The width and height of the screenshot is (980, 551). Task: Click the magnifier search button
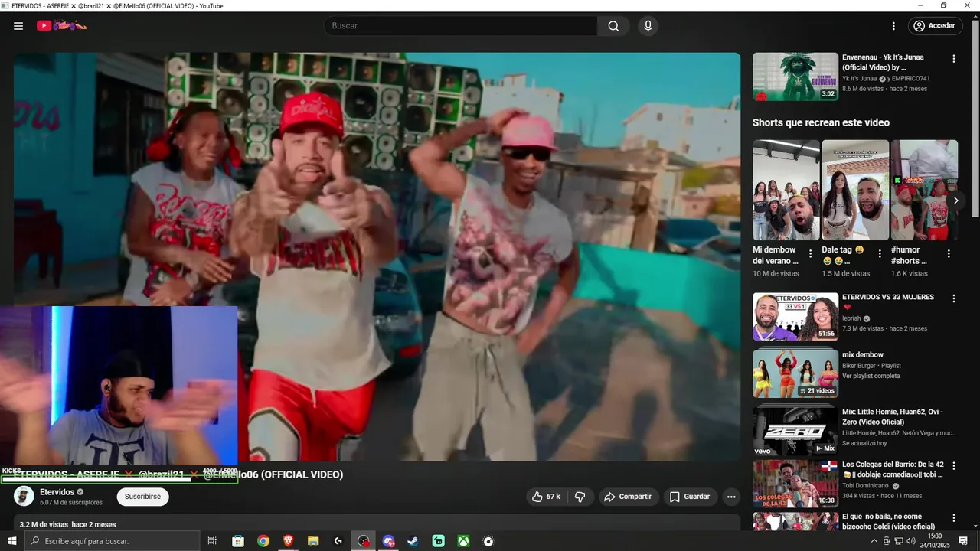pyautogui.click(x=613, y=26)
